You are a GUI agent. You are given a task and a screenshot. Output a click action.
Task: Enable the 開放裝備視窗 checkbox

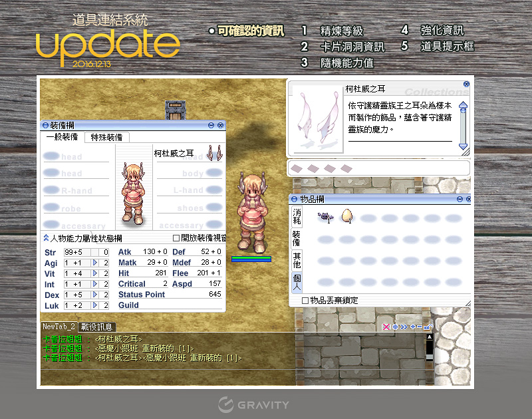coord(176,237)
